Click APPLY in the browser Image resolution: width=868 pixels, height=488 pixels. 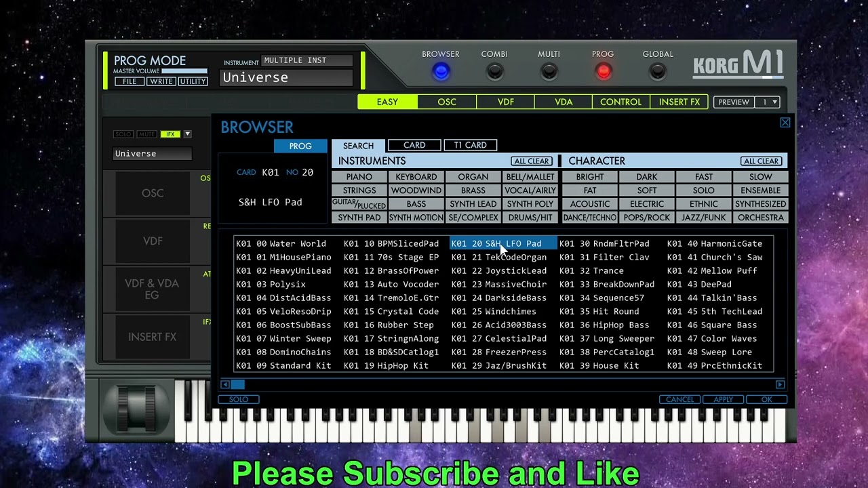pyautogui.click(x=724, y=400)
